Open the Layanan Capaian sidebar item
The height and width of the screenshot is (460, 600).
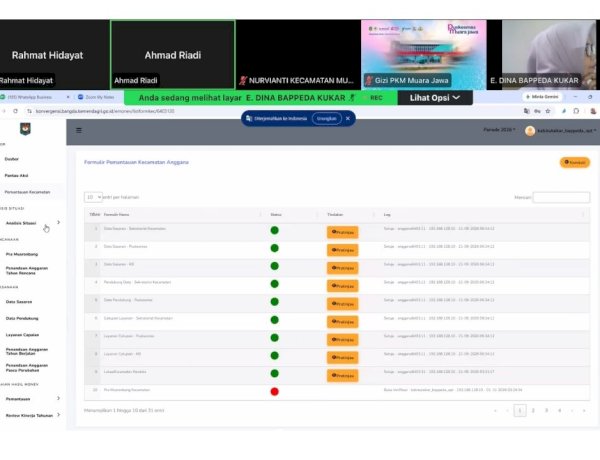22,335
